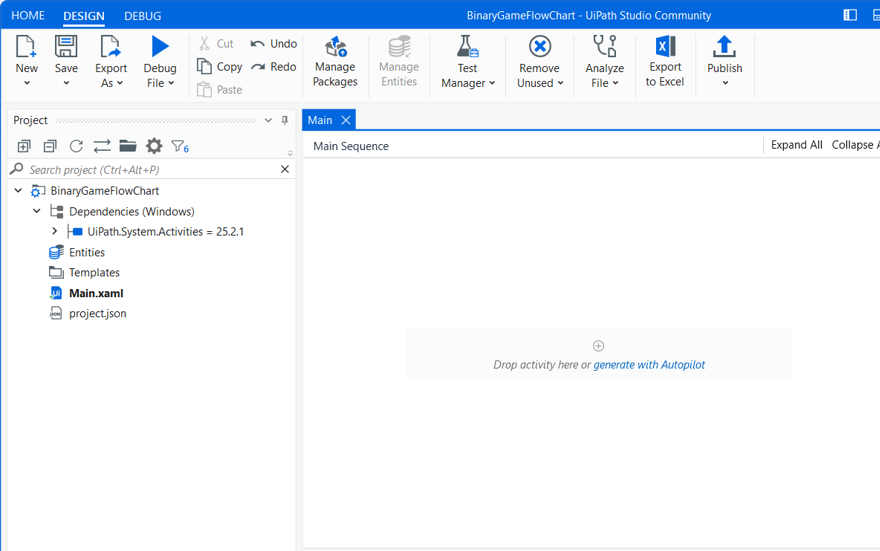Select Main.xaml in the project tree
The height and width of the screenshot is (551, 880).
tap(96, 293)
